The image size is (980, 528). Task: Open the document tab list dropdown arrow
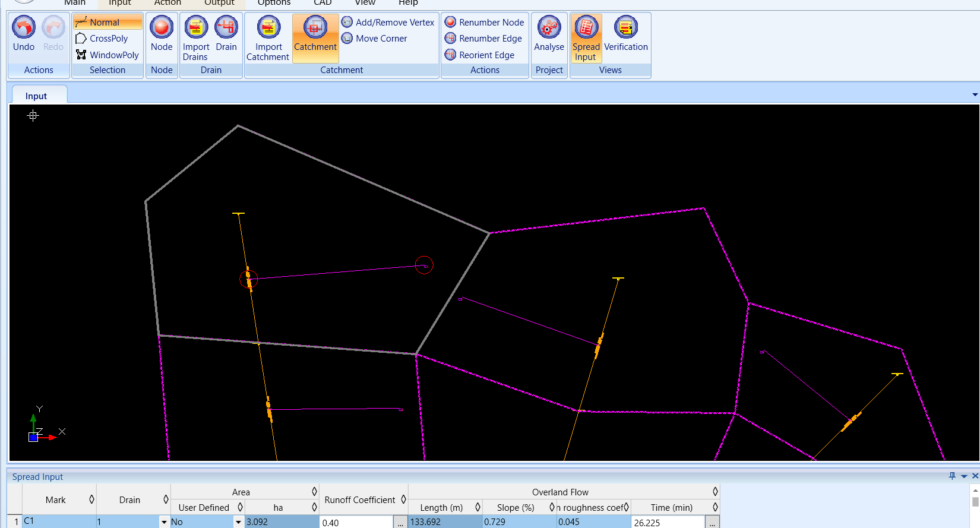[974, 94]
